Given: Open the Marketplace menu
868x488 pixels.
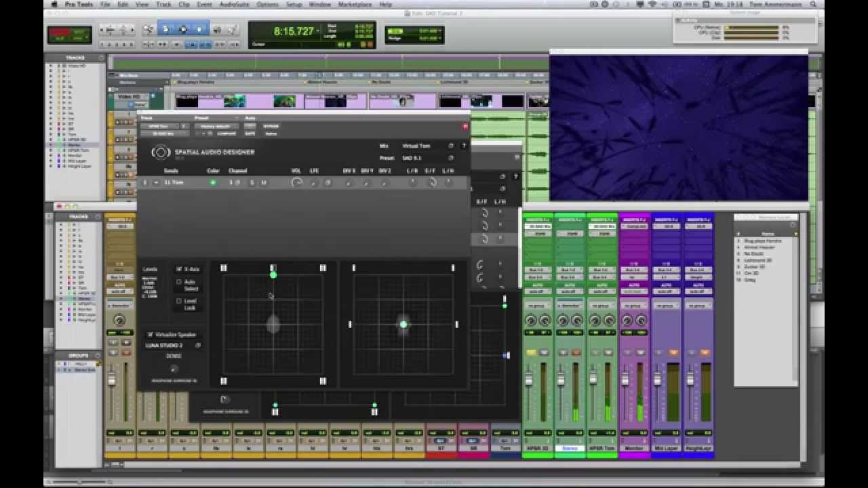Looking at the screenshot, I should (x=355, y=4).
